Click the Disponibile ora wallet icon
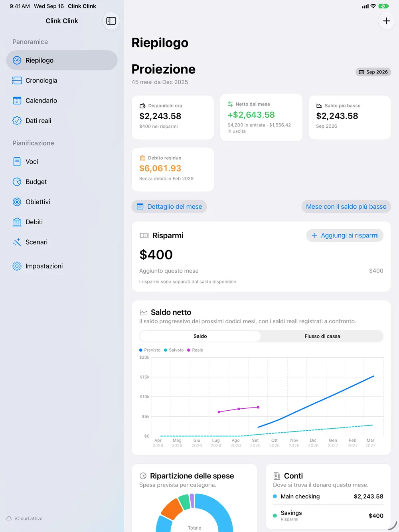 coord(142,106)
